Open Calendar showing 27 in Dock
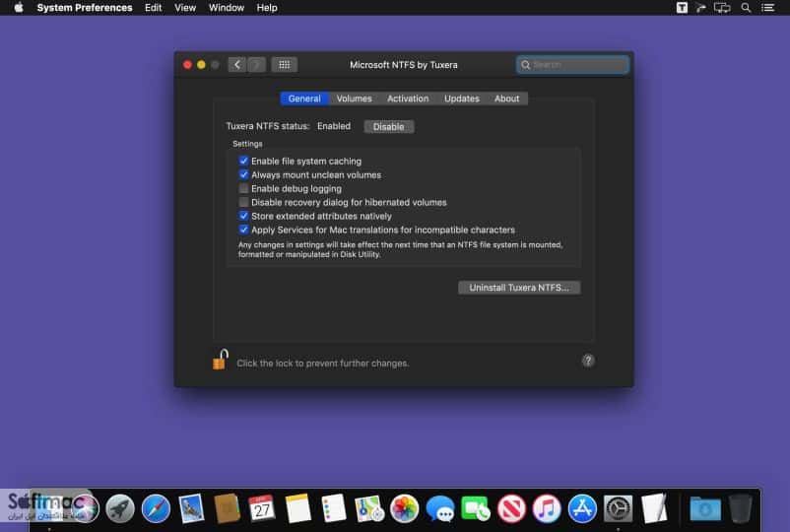The height and width of the screenshot is (532, 790). [262, 508]
